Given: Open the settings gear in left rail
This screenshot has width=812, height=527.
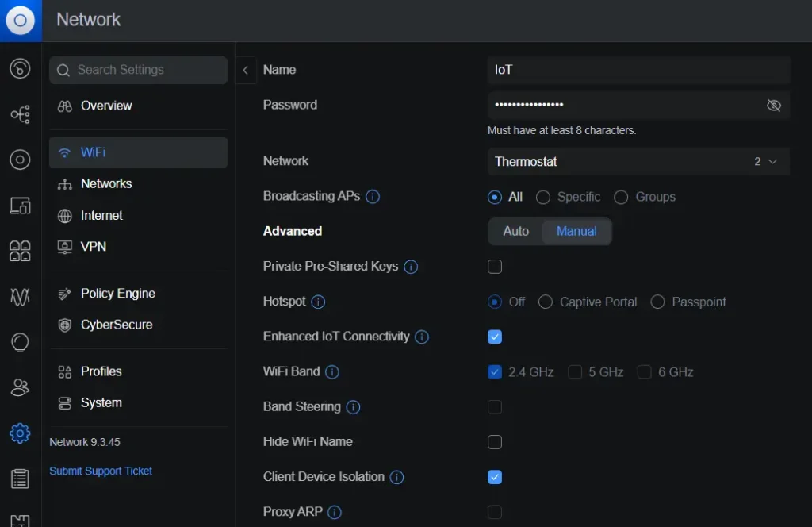Looking at the screenshot, I should click(x=20, y=433).
